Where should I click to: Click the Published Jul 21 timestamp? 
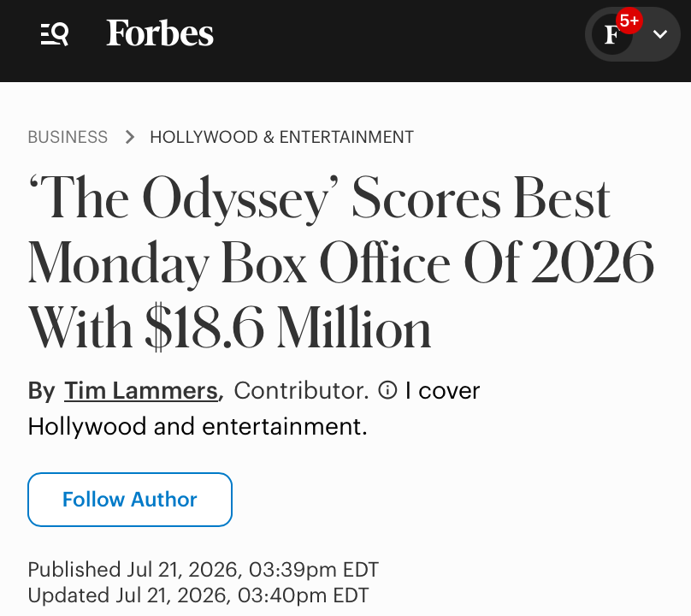pyautogui.click(x=204, y=569)
